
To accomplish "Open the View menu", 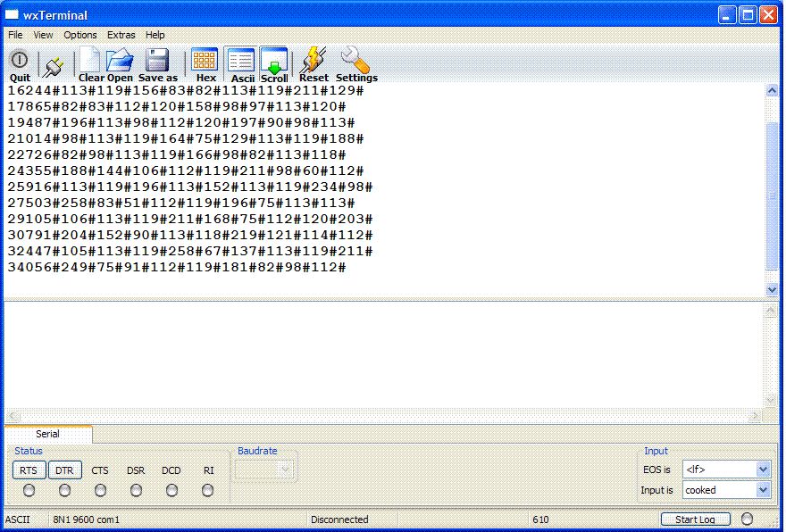I will pos(43,35).
